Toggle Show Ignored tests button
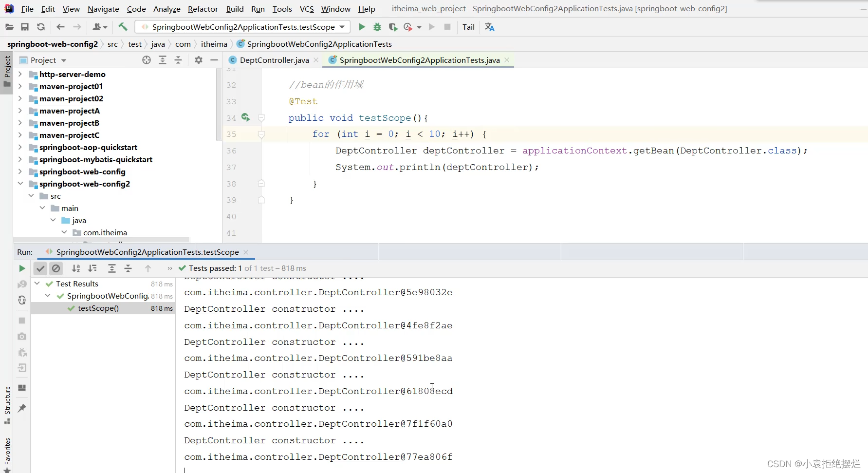 (x=56, y=268)
